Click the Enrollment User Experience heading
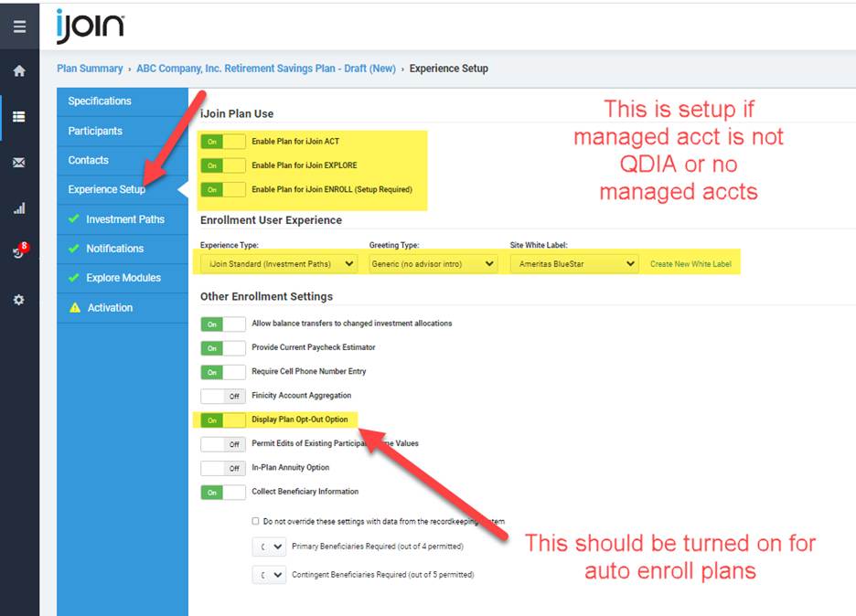 tap(272, 220)
